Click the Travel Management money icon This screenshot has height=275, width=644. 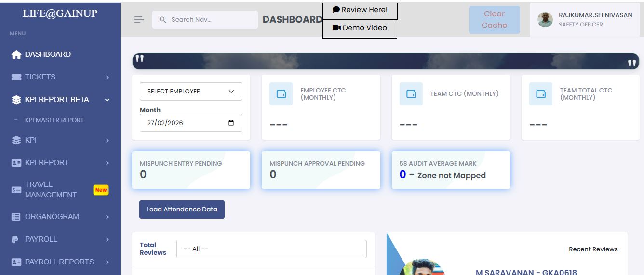click(x=16, y=190)
